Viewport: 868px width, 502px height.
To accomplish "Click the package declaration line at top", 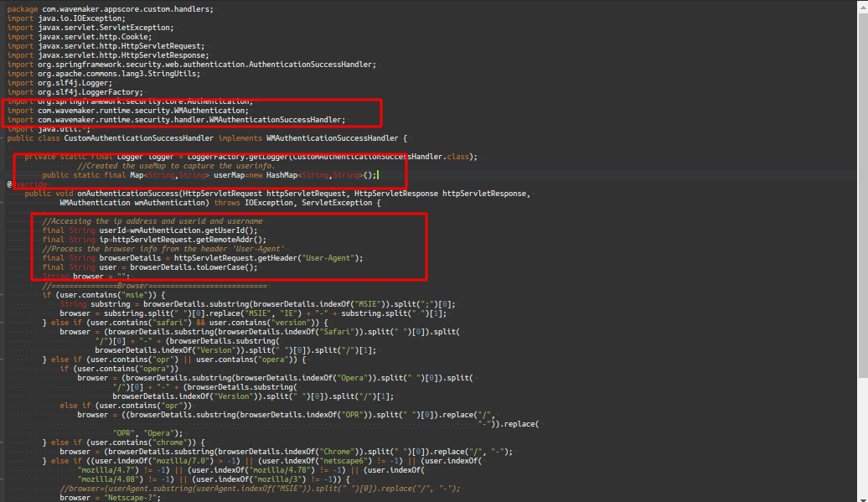I will click(109, 8).
